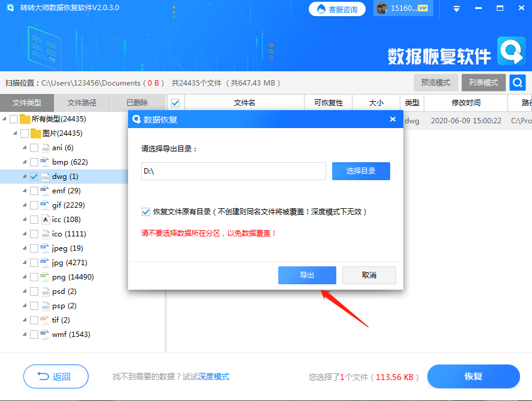532x401 pixels.
Task: Click the VIP account badge 15160
Action: click(x=402, y=8)
